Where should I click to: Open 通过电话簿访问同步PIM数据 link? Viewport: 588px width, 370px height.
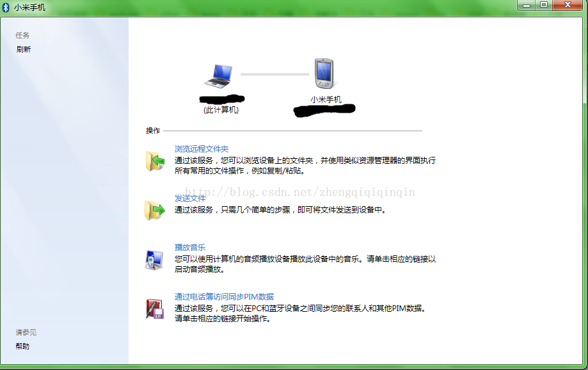(x=224, y=296)
